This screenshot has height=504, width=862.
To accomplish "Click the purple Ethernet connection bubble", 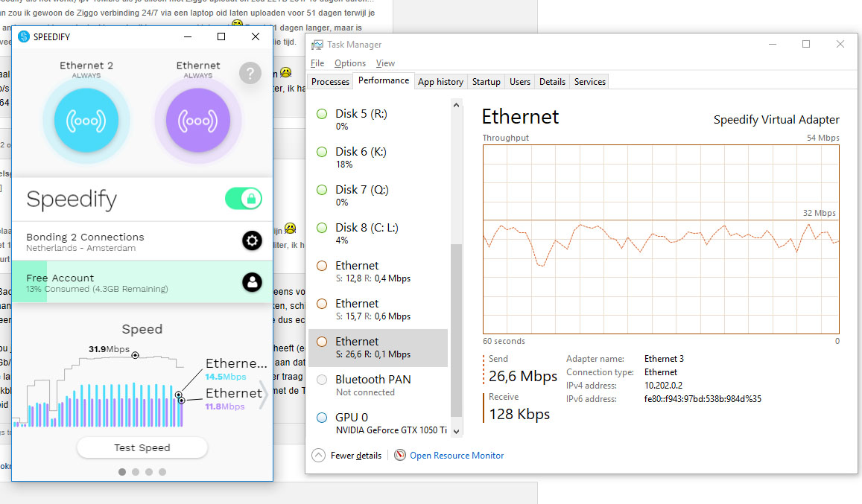I will tap(198, 121).
